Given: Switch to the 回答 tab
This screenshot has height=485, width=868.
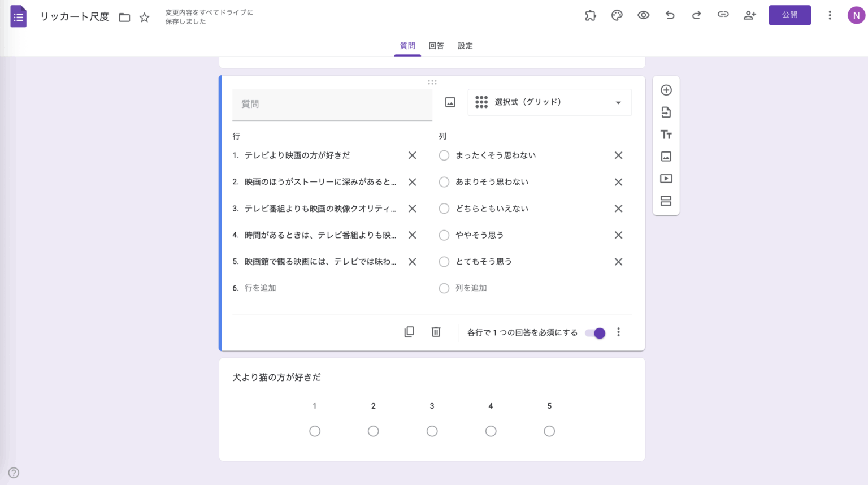Looking at the screenshot, I should coord(436,46).
